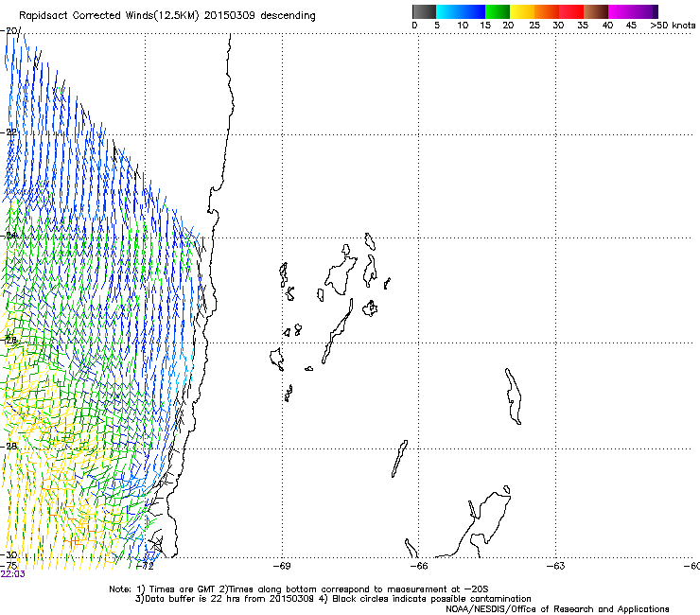Click the orange 25-30 knots legend band
This screenshot has width=700, height=615.
coord(547,11)
